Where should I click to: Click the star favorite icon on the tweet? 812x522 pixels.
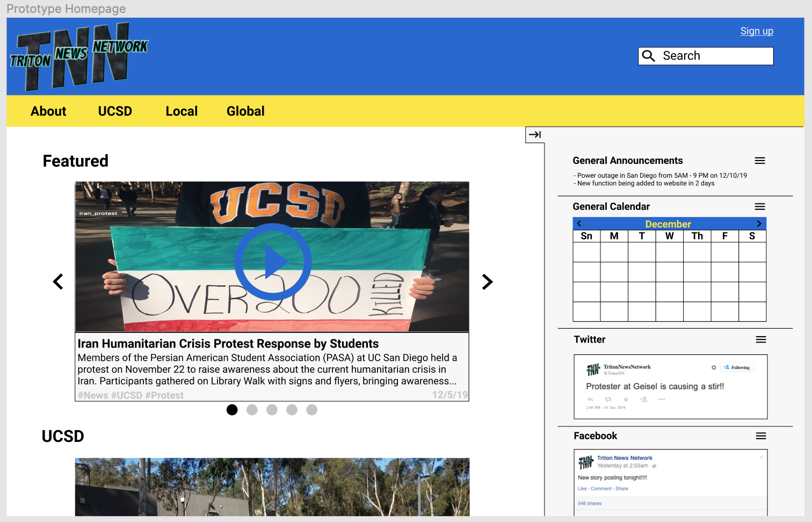626,399
